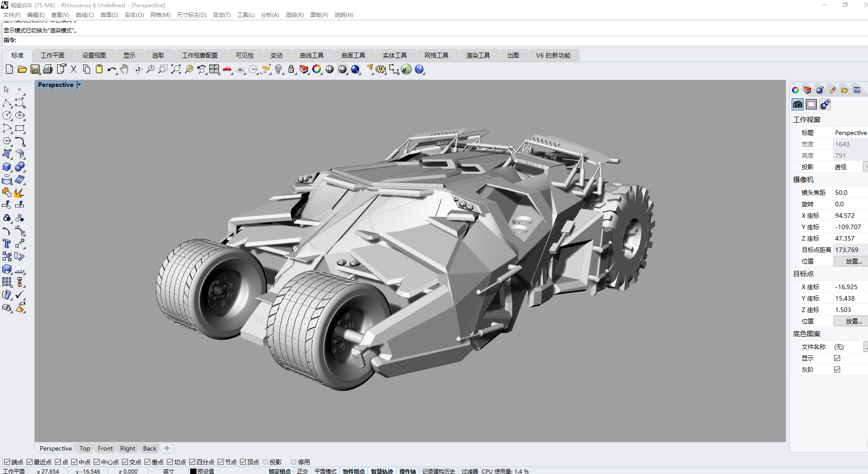Image resolution: width=868 pixels, height=474 pixels.
Task: Uncheck the 灰阶 checkbox in properties
Action: pos(837,370)
